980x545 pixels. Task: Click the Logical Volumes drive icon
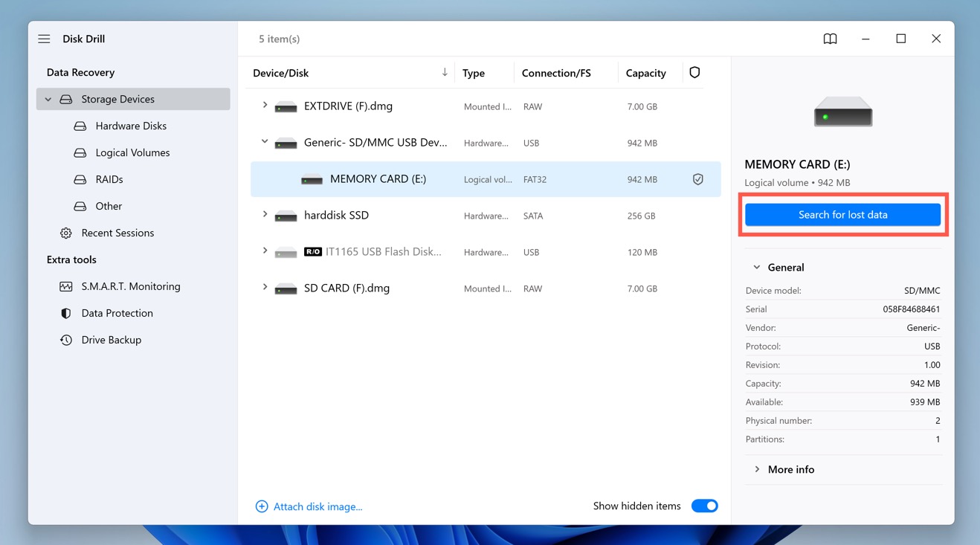click(x=80, y=153)
